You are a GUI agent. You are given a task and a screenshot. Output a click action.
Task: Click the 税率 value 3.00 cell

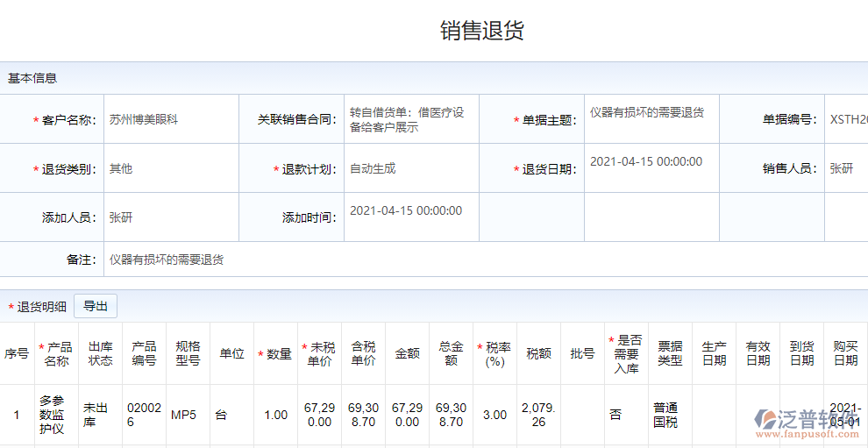tap(494, 415)
